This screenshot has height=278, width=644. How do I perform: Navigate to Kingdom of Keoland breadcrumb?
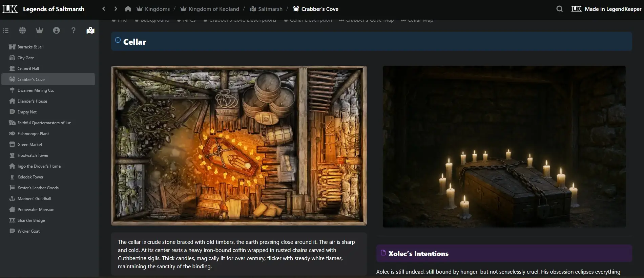pos(213,9)
